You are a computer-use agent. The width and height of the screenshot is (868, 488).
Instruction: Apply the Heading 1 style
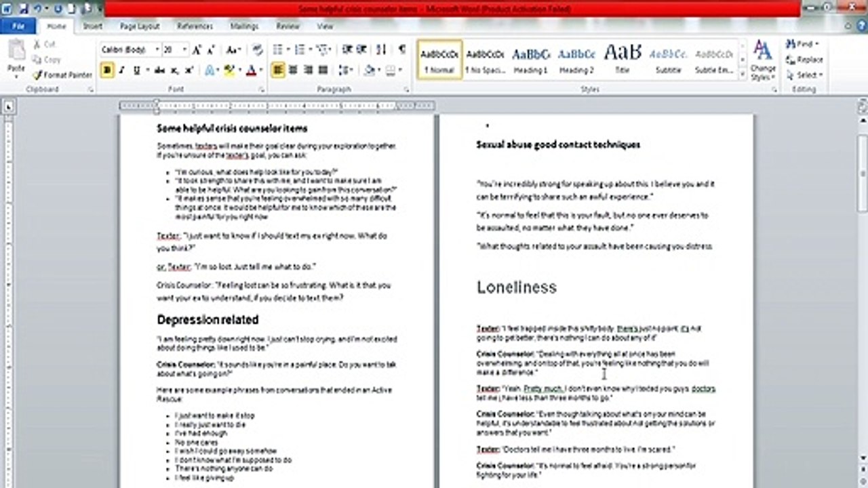point(530,60)
